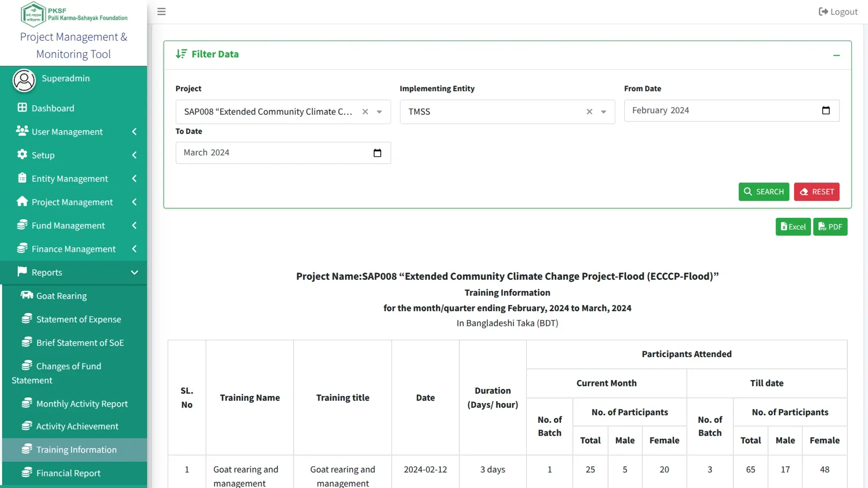Open the To Date calendar picker icon
This screenshot has width=868, height=488.
point(377,153)
